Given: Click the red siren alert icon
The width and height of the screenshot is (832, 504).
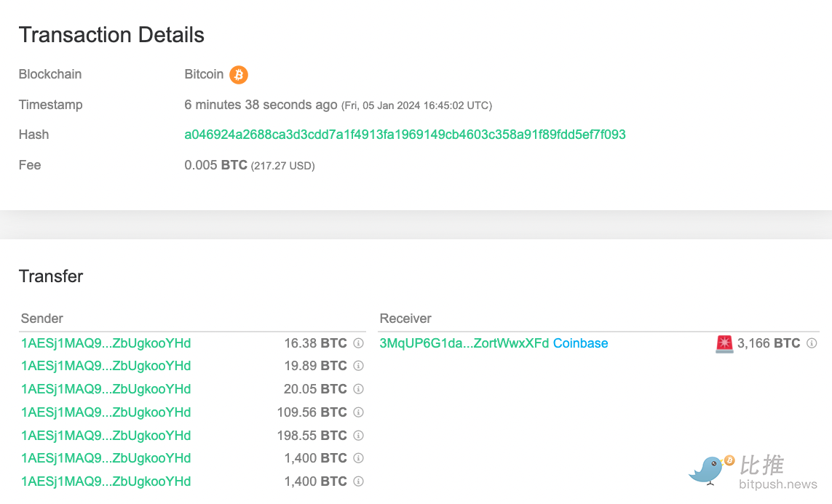Looking at the screenshot, I should [724, 343].
